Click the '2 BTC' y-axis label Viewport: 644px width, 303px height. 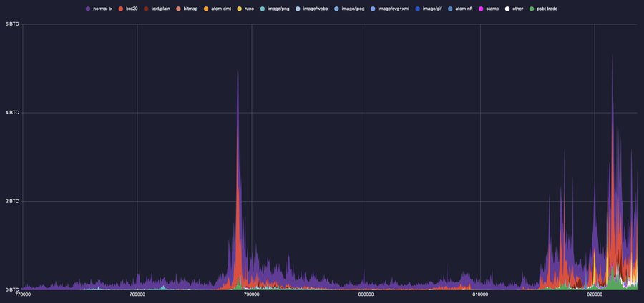pyautogui.click(x=12, y=202)
